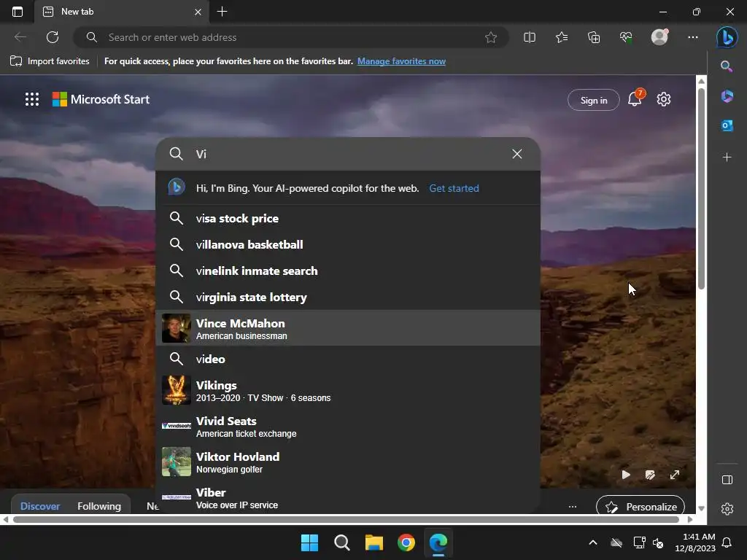Choose Vikings TV show suggestion
The width and height of the screenshot is (747, 560).
(x=348, y=390)
